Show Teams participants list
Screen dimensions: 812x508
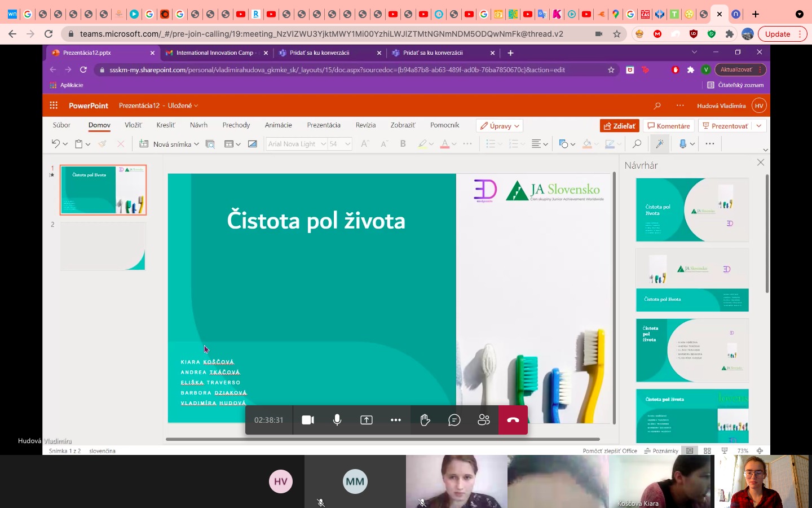point(484,420)
